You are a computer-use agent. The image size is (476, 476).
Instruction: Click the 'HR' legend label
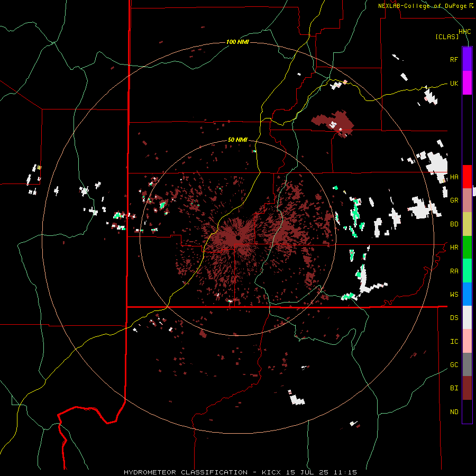(x=454, y=248)
